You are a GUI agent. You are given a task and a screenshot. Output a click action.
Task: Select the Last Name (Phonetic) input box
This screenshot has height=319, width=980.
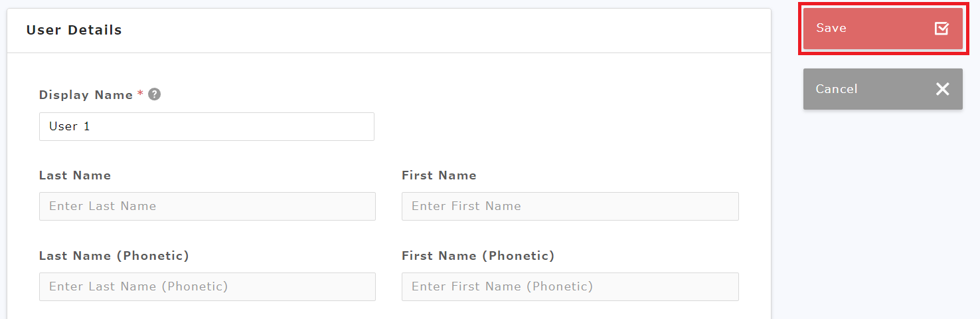207,286
